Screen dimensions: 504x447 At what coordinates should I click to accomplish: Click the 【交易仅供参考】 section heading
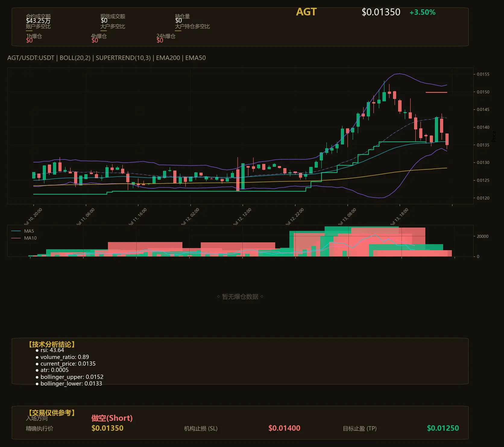(x=52, y=413)
